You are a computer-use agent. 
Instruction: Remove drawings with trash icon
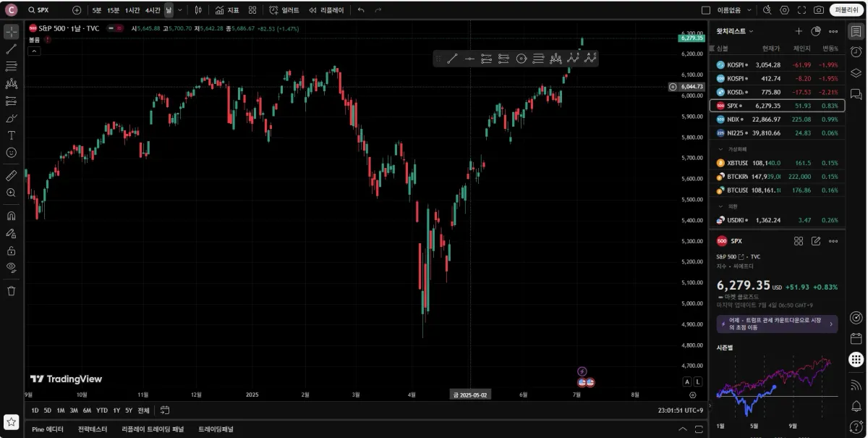11,290
